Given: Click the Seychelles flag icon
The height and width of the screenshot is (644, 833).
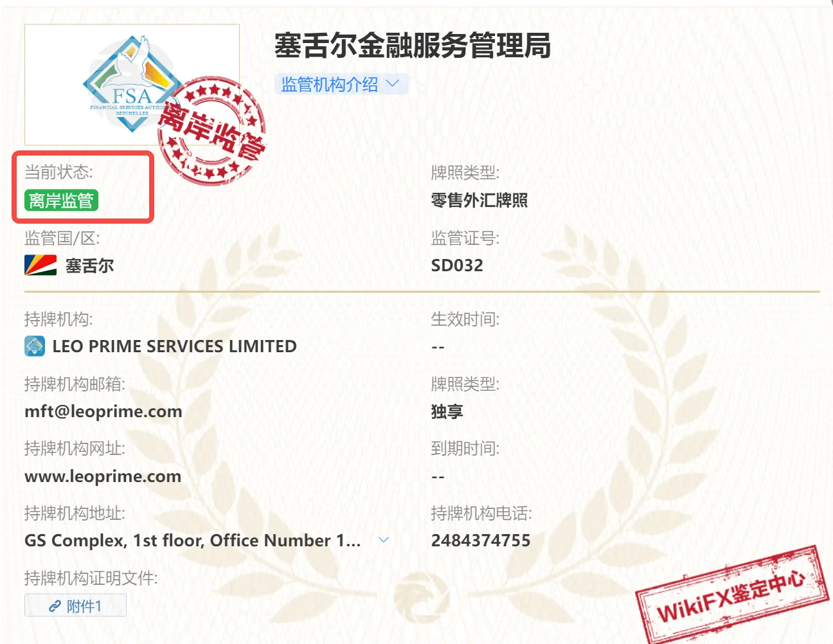Looking at the screenshot, I should (40, 265).
